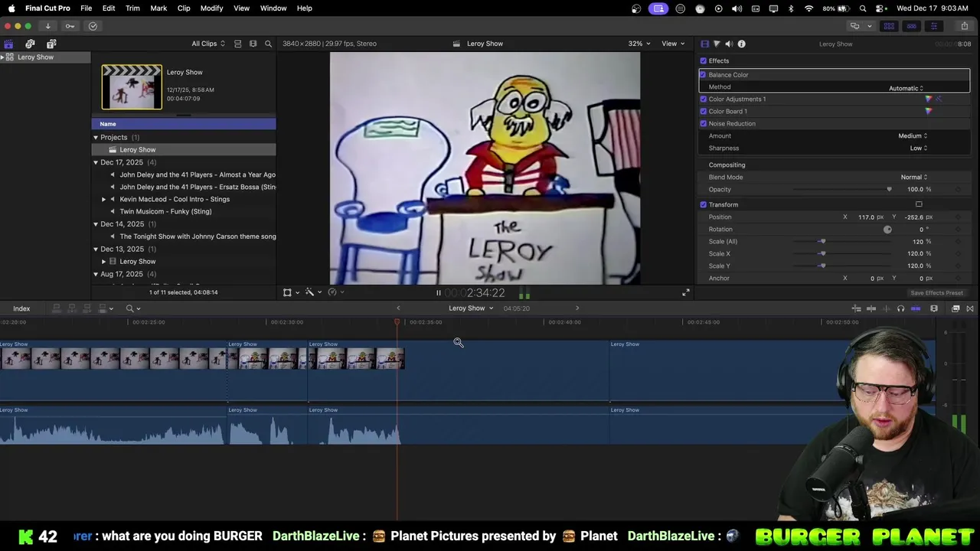Select the Leroy Show browser thumbnail
The image size is (980, 551).
pos(132,86)
